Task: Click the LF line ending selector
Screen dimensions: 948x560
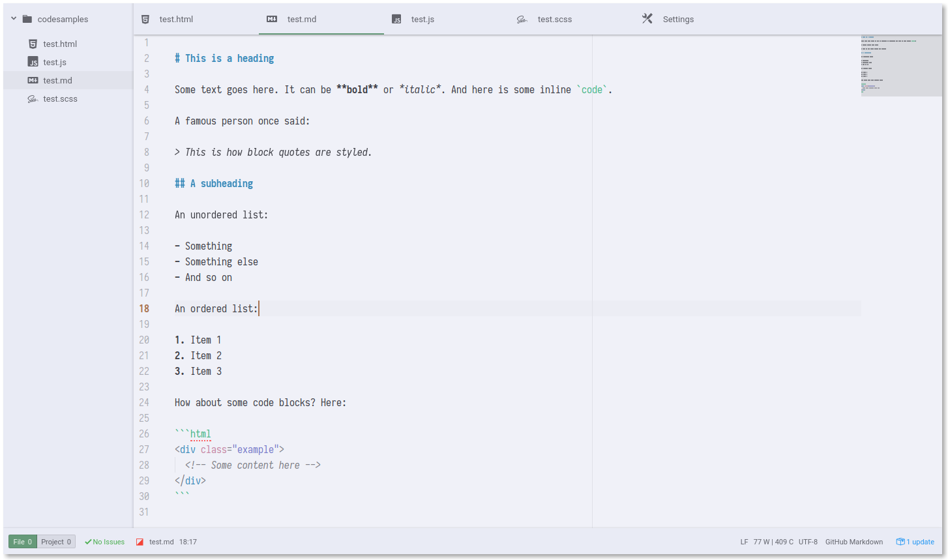Action: click(x=744, y=542)
